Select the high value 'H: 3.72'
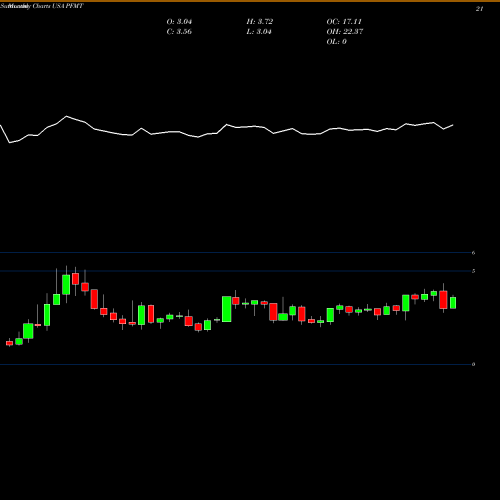The image size is (500, 500). click(260, 22)
